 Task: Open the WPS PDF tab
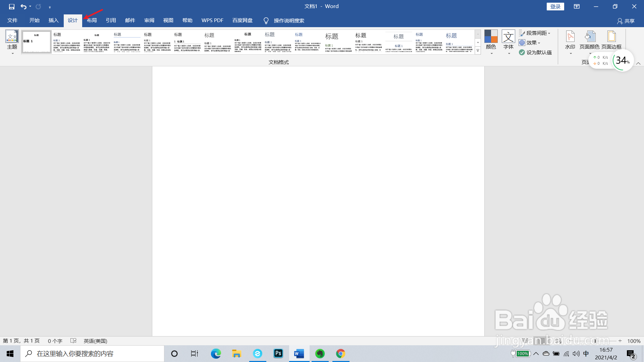click(x=212, y=20)
